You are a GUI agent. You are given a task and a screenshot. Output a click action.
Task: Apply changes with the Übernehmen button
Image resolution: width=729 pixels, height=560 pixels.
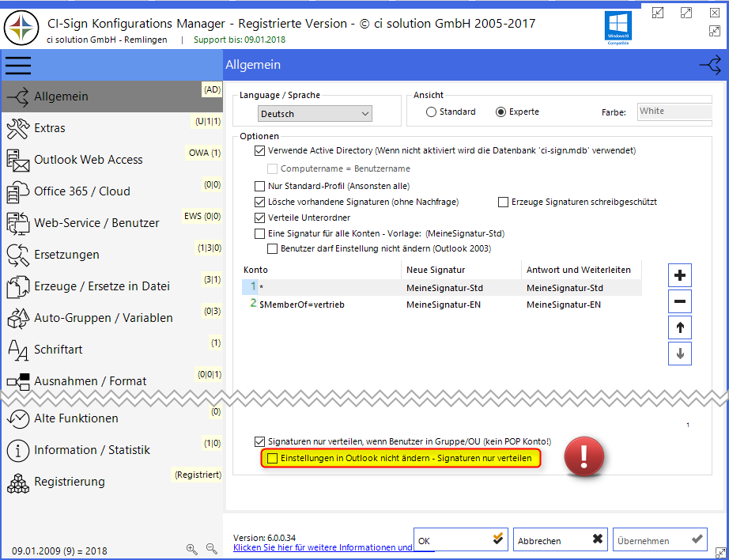[x=659, y=539]
